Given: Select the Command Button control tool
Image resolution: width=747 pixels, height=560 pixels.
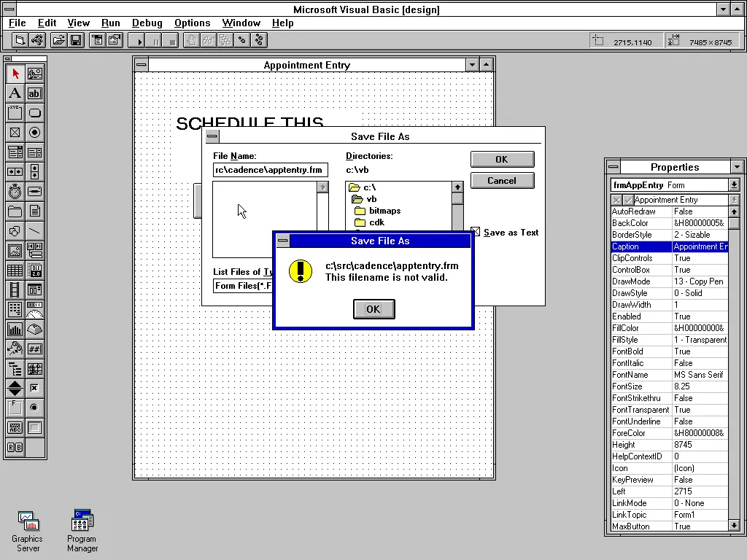Looking at the screenshot, I should pyautogui.click(x=34, y=113).
